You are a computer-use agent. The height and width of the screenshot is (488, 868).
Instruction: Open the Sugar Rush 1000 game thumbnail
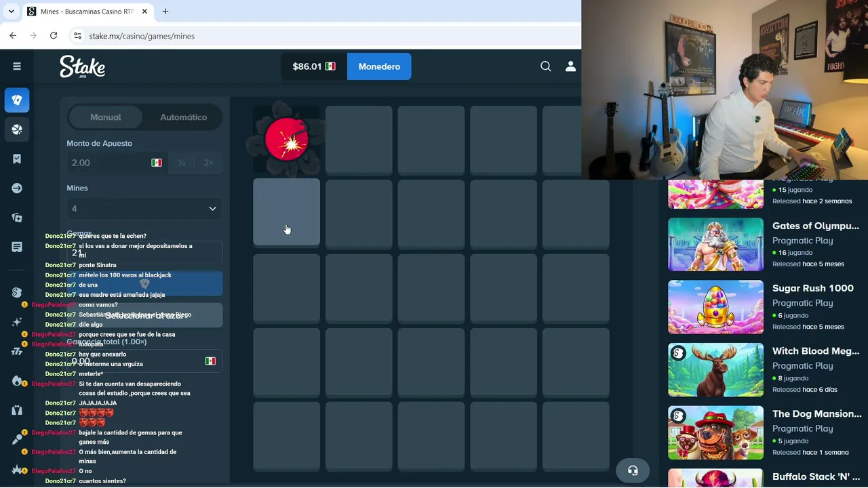tap(715, 307)
